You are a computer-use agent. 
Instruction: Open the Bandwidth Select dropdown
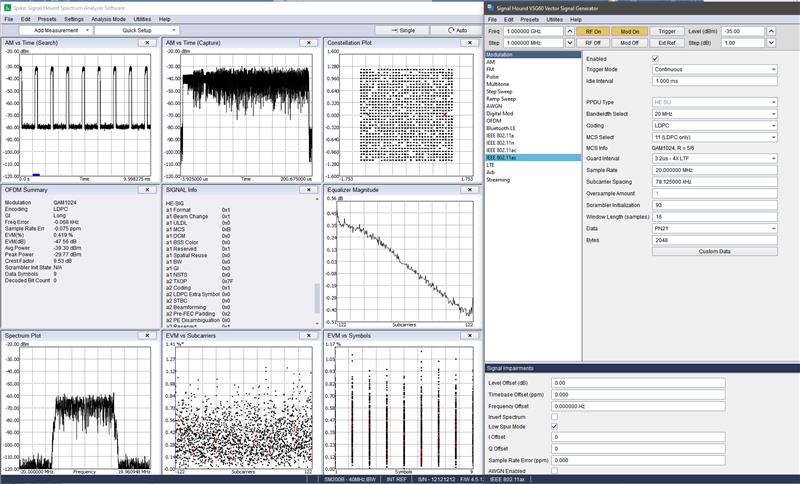(x=715, y=114)
